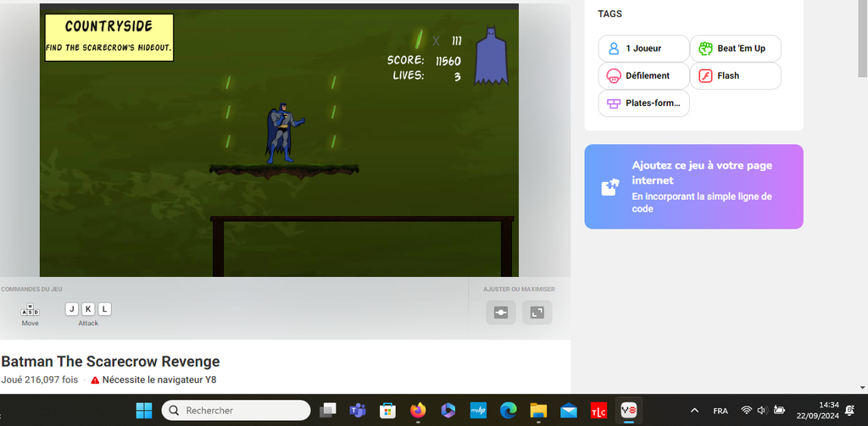Click the adjust game size button

click(500, 313)
